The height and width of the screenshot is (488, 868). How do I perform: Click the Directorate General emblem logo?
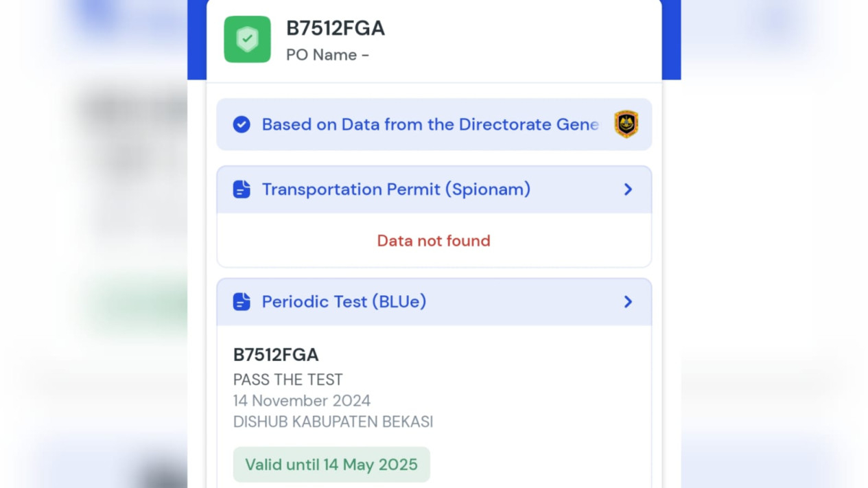tap(626, 124)
